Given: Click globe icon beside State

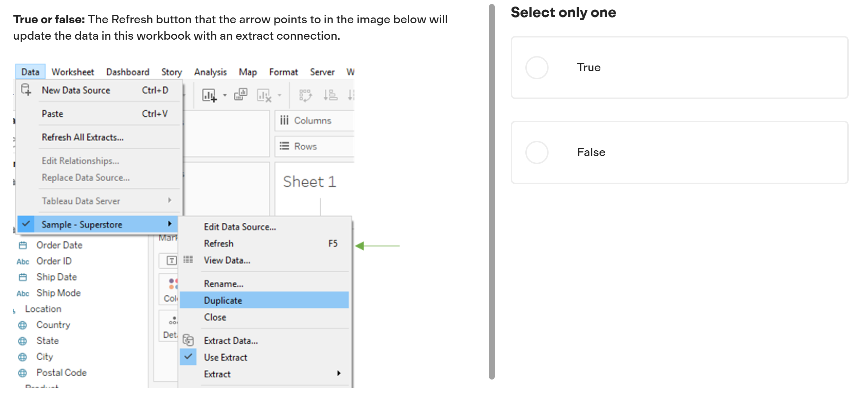Looking at the screenshot, I should tap(23, 341).
